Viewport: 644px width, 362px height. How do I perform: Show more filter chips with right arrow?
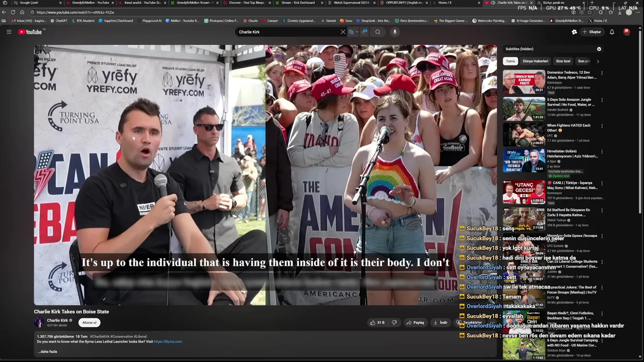click(598, 61)
